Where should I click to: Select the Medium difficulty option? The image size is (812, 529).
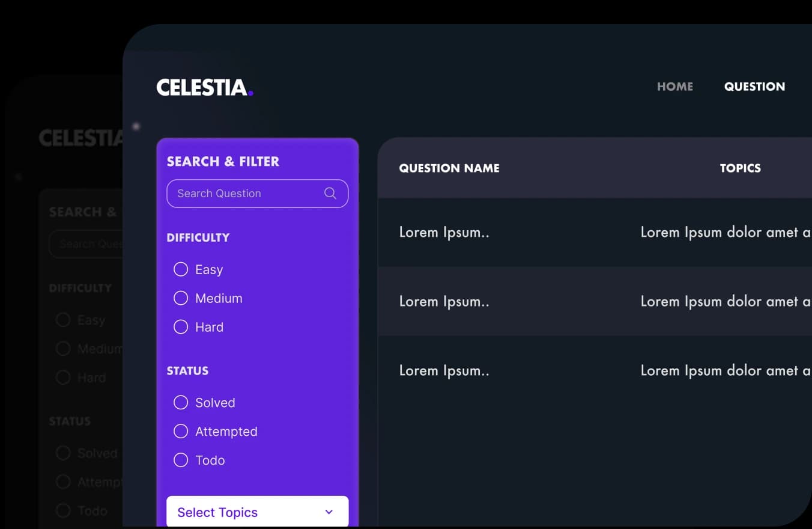coord(181,298)
